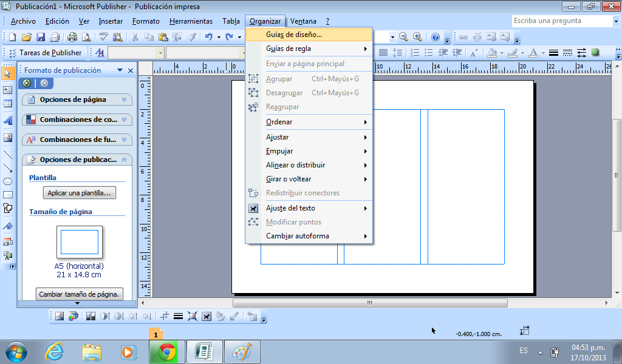Click the Line Spacing icon
The image size is (622, 364).
click(397, 53)
